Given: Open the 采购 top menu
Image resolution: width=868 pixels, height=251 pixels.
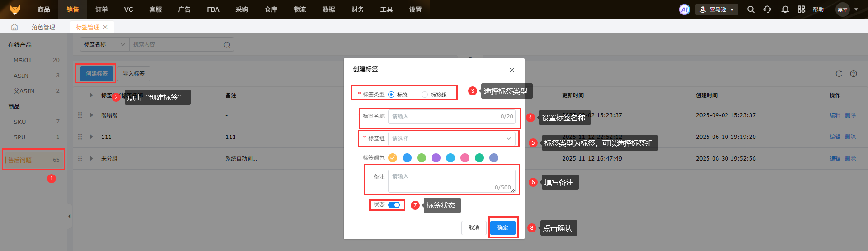Looking at the screenshot, I should click(242, 9).
